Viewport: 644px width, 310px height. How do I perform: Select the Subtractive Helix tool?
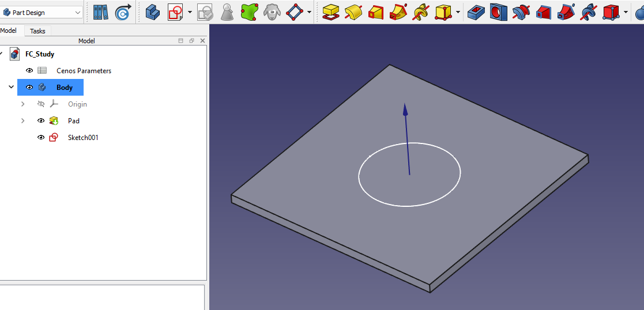[589, 13]
